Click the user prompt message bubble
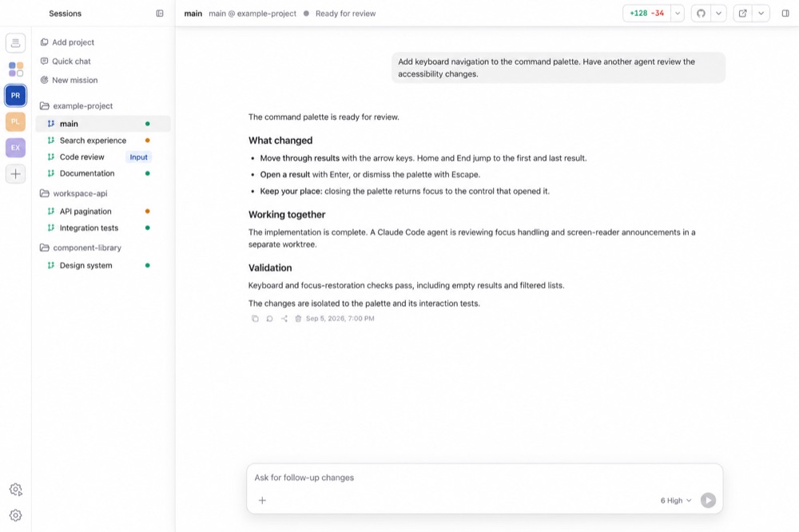 coord(558,68)
